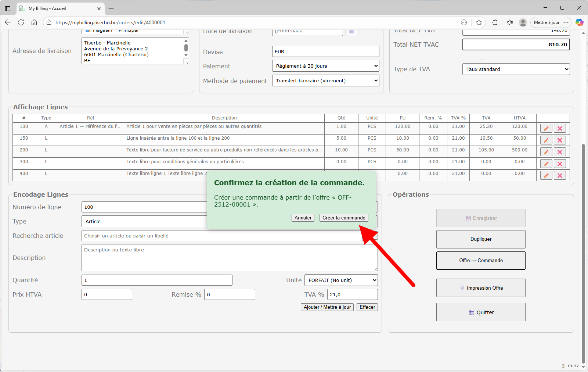Refresh the page in the browser
Viewport: 588px width, 372px height.
point(21,22)
